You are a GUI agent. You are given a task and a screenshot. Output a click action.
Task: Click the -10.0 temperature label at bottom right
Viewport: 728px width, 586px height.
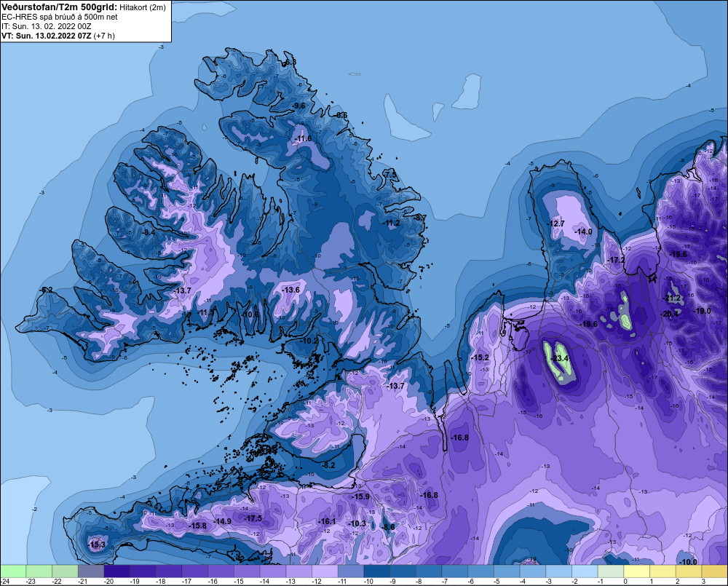[688, 562]
